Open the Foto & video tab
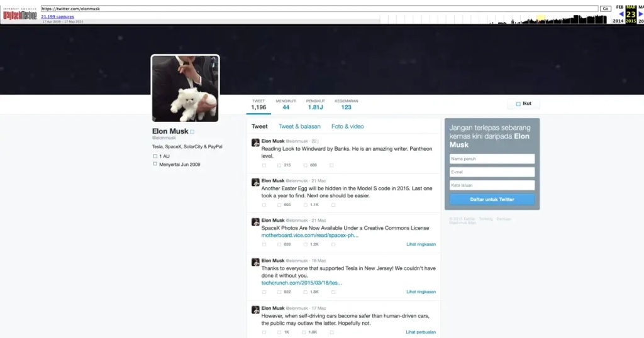 click(x=347, y=126)
